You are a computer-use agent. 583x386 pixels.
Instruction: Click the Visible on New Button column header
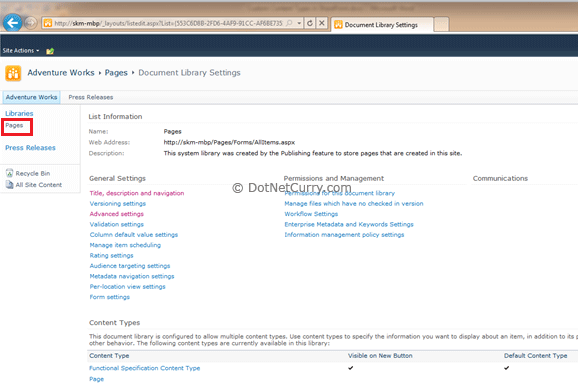380,356
